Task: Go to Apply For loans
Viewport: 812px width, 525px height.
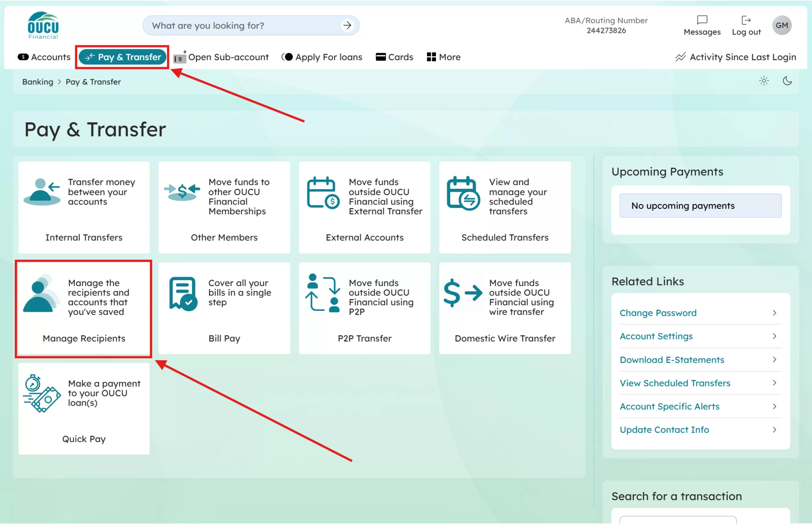Action: [322, 57]
